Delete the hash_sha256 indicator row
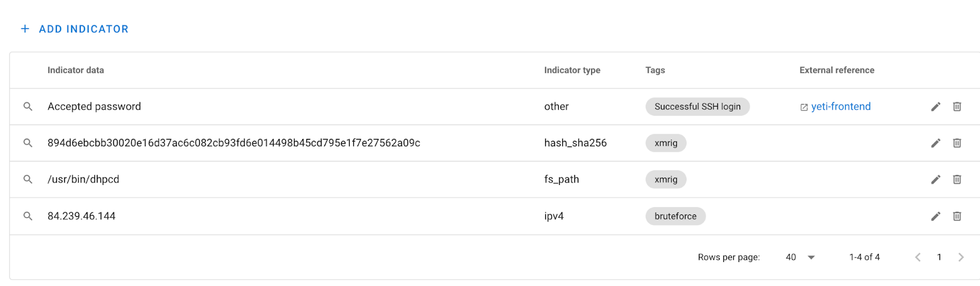This screenshot has height=286, width=980. pos(957,143)
